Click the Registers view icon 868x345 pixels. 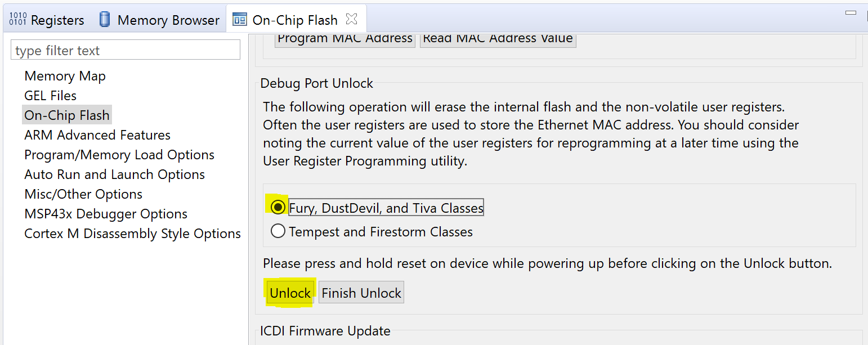(x=18, y=20)
